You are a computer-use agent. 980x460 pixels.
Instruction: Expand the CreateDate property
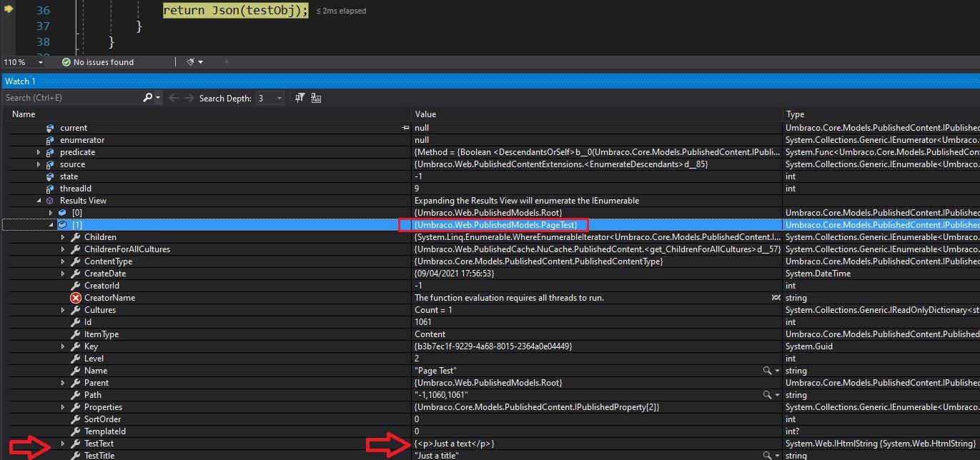pos(63,274)
